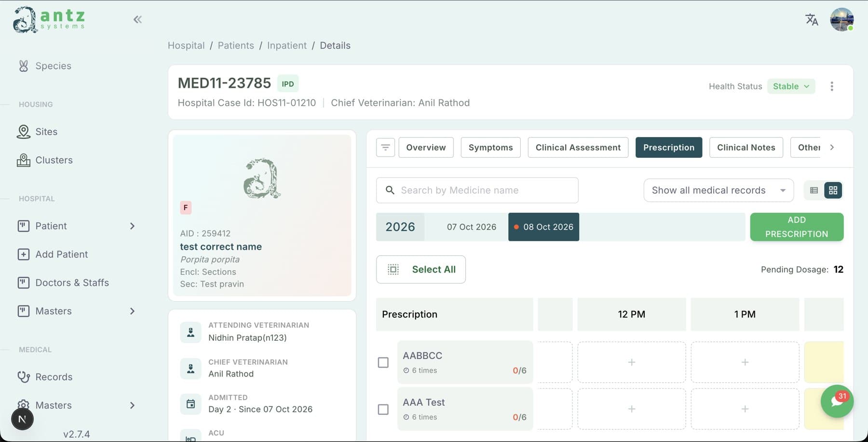Open language translation icon
Viewport: 868px width, 442px height.
pos(812,19)
